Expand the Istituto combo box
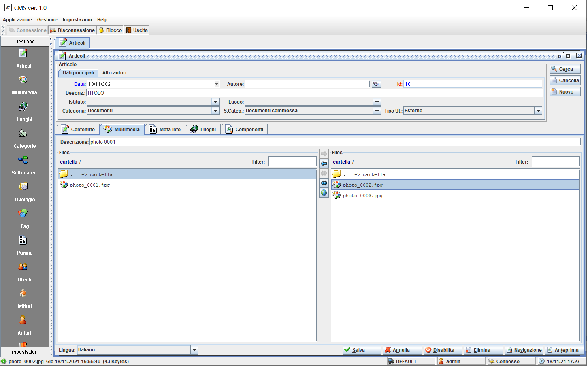Viewport: 588px width, 366px height. (216, 102)
